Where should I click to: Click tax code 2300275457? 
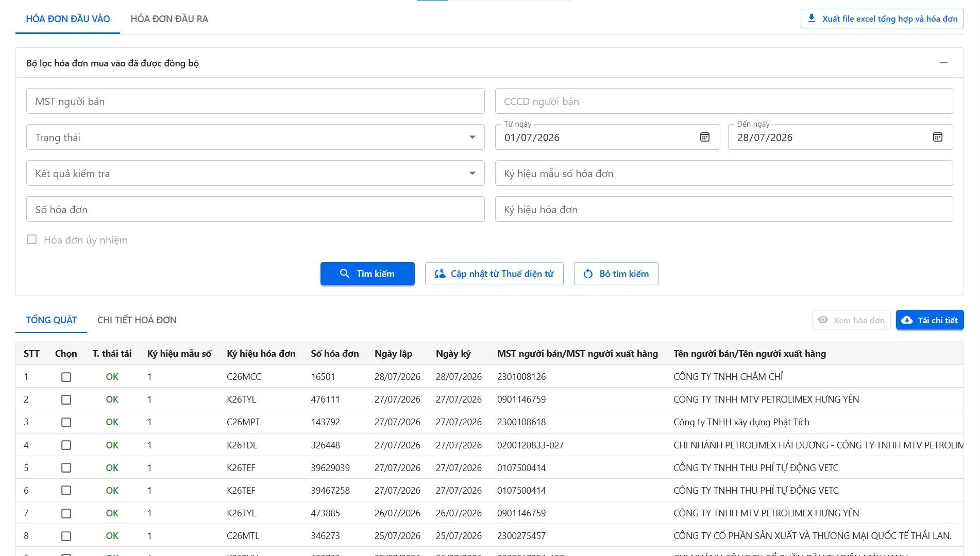pyautogui.click(x=521, y=536)
